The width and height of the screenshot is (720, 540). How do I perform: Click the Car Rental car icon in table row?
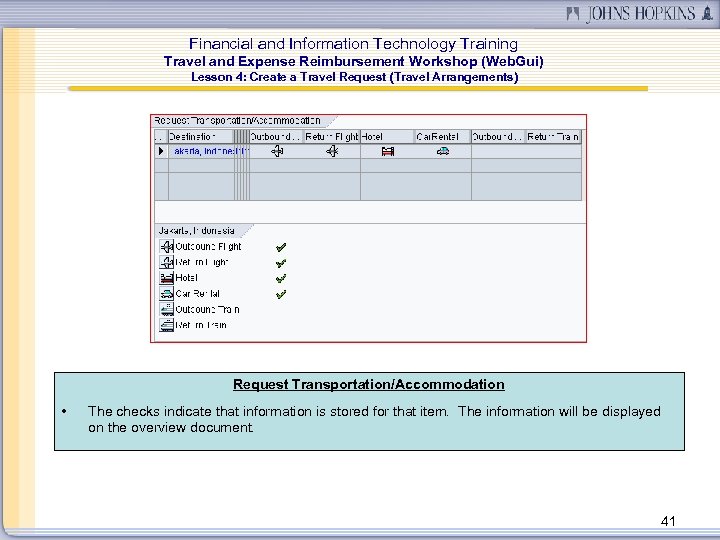point(443,151)
